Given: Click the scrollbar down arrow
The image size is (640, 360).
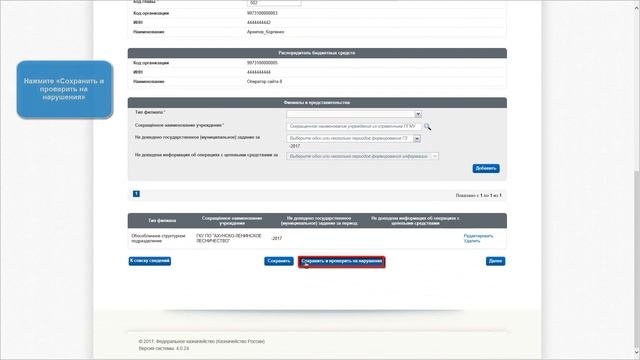Looking at the screenshot, I should (636, 352).
